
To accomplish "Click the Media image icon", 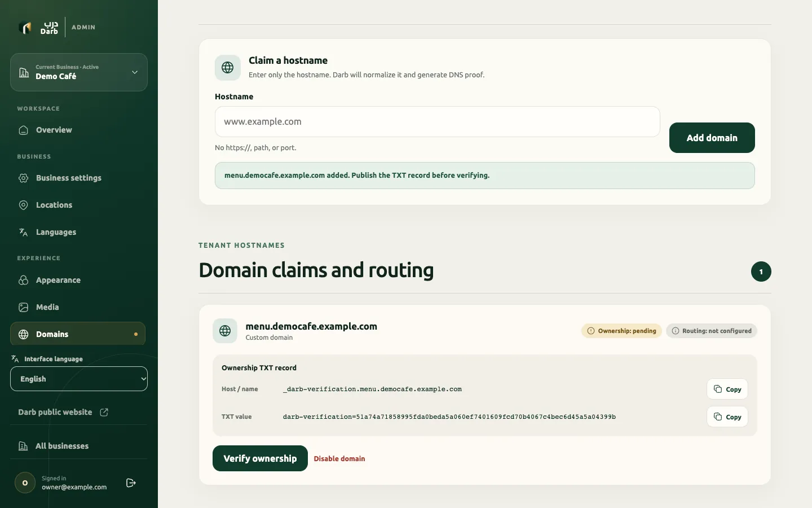I will tap(24, 307).
